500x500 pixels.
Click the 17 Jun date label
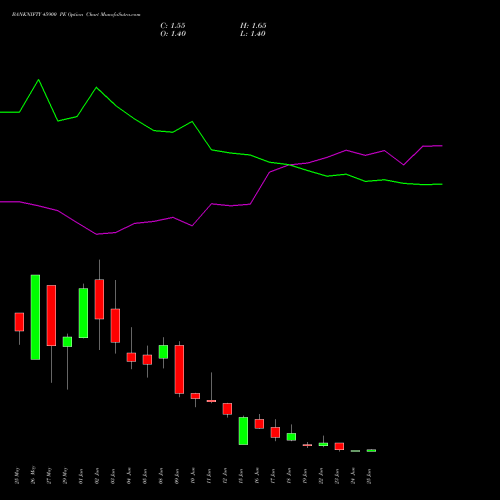[x=273, y=476]
